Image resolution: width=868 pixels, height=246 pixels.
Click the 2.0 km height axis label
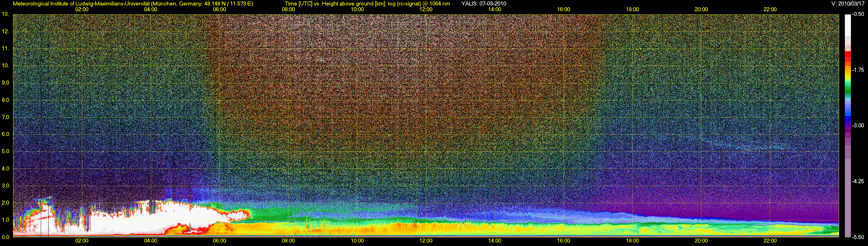coord(5,203)
